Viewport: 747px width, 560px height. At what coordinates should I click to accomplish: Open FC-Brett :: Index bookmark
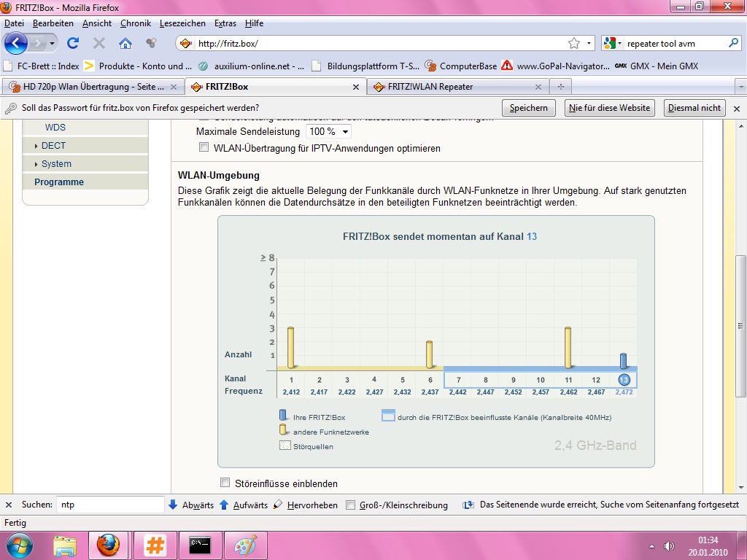coord(42,66)
